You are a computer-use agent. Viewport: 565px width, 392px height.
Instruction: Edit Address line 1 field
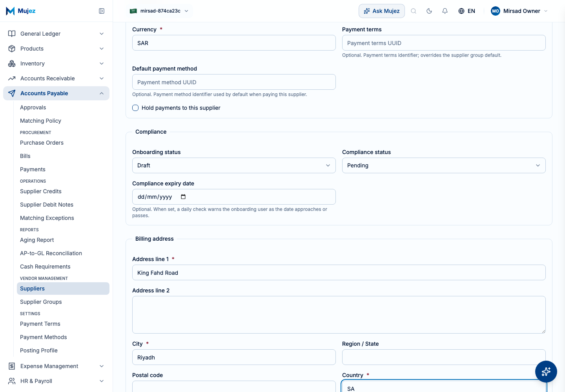click(x=339, y=272)
